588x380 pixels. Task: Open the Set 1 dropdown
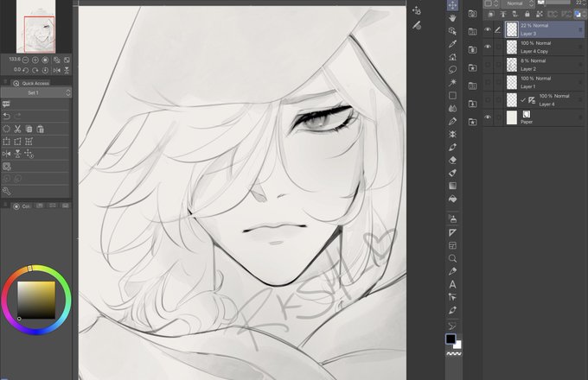pyautogui.click(x=36, y=93)
